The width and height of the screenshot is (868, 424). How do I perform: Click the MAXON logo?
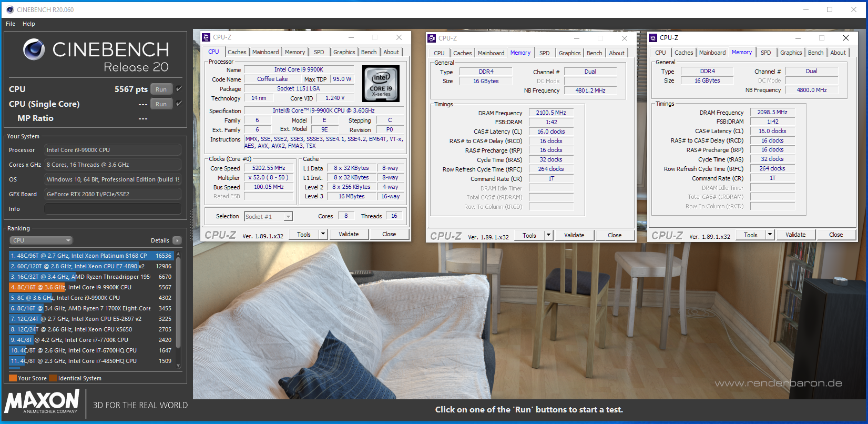[x=42, y=401]
